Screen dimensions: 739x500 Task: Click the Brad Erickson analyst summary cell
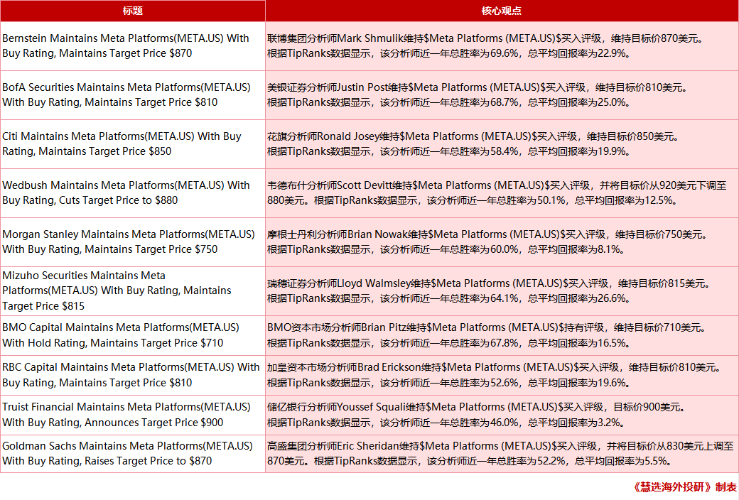pyautogui.click(x=502, y=376)
